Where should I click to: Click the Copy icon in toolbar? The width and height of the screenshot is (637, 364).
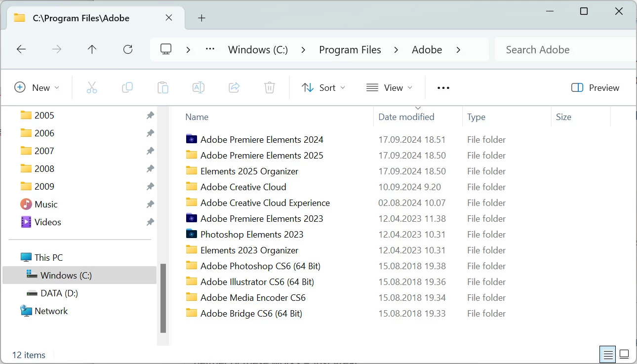127,87
